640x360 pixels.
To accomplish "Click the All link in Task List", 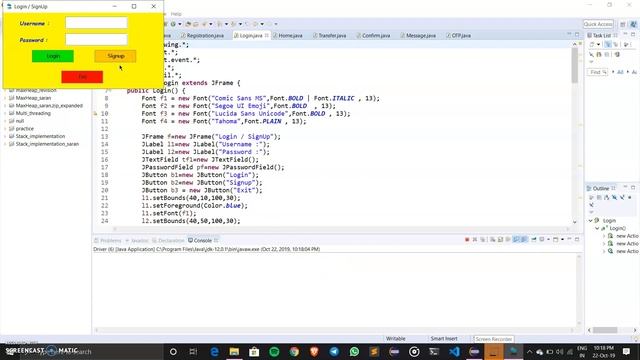I will pyautogui.click(x=620, y=72).
